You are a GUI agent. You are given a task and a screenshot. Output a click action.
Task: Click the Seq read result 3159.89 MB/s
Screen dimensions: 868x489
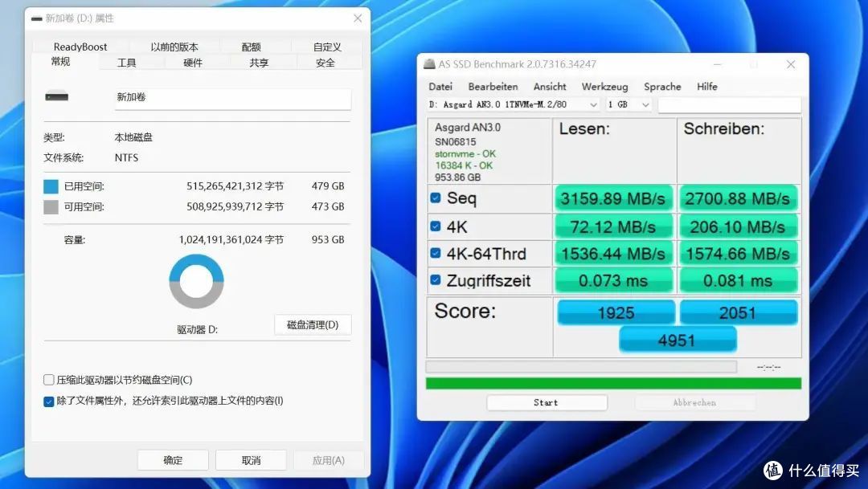[x=613, y=198]
